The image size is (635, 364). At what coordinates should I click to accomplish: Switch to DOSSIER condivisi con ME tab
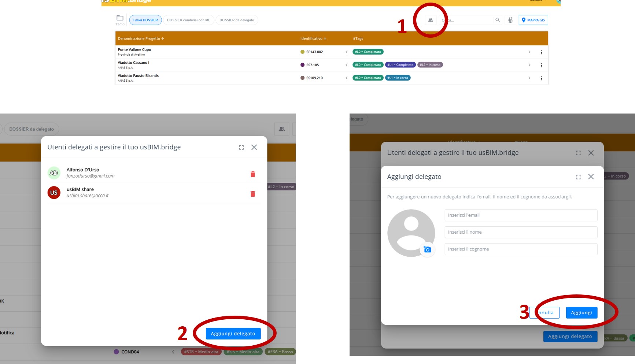coord(189,20)
